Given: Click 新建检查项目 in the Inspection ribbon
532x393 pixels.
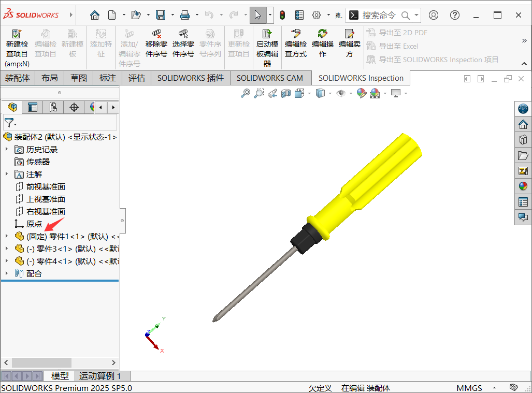Looking at the screenshot, I should pyautogui.click(x=17, y=48).
